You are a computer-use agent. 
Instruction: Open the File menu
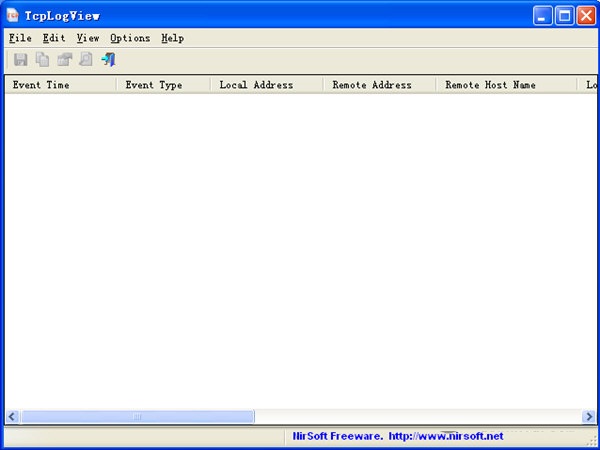[20, 38]
